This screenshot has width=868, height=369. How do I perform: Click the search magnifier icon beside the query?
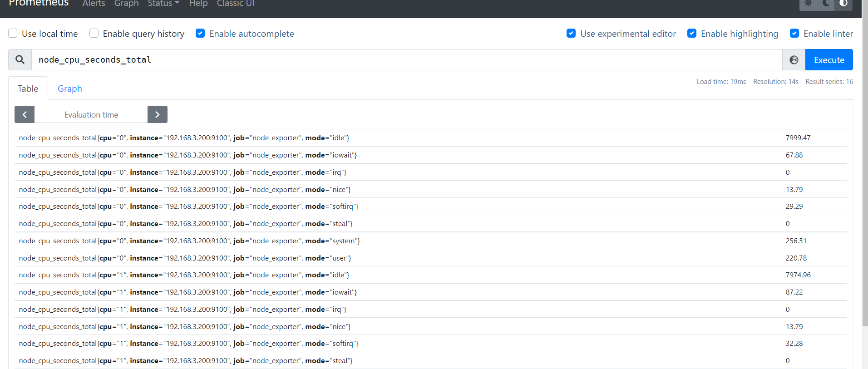[20, 59]
